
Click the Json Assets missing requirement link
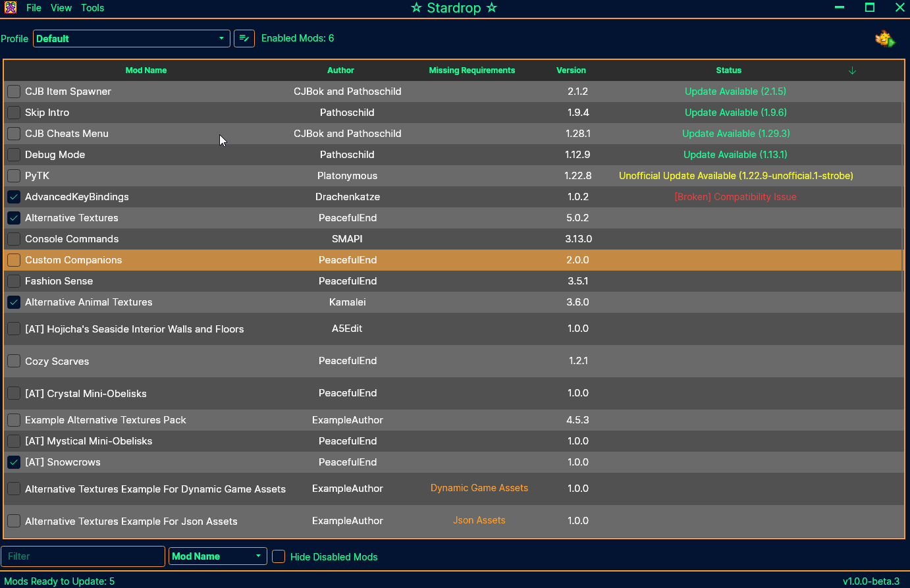point(479,520)
